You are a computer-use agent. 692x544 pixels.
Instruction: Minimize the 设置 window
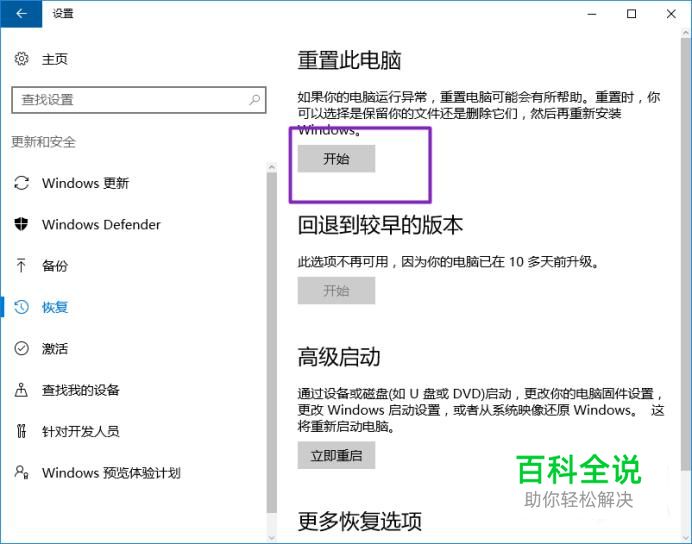(592, 14)
